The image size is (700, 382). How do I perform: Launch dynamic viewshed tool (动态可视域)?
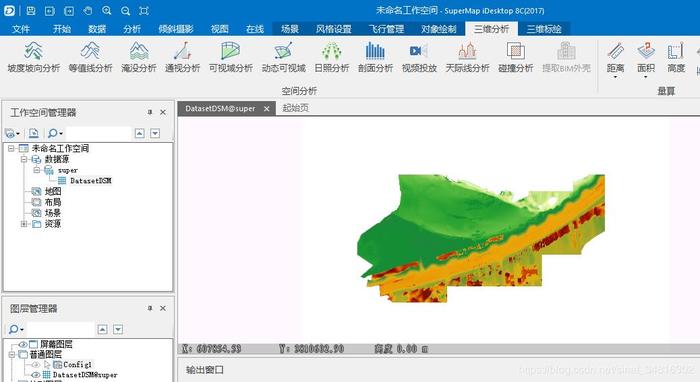(x=283, y=57)
